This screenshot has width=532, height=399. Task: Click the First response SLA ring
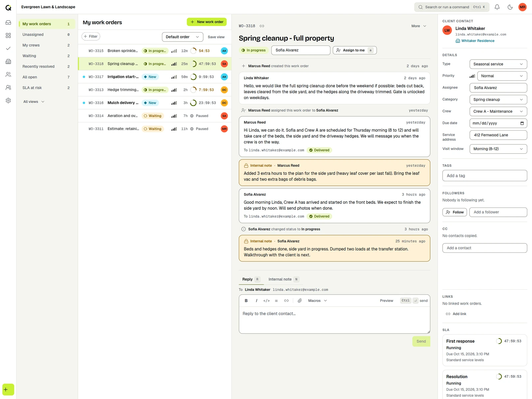(x=499, y=341)
